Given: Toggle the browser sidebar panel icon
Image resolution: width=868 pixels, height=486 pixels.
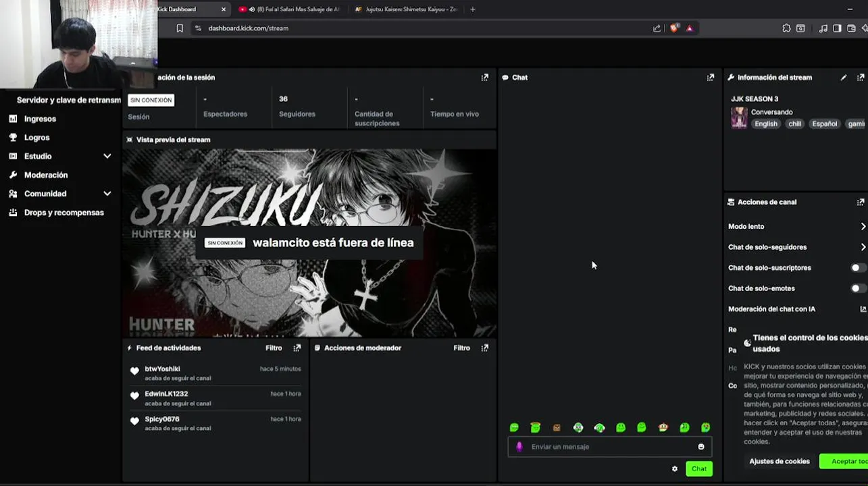Looking at the screenshot, I should 837,28.
